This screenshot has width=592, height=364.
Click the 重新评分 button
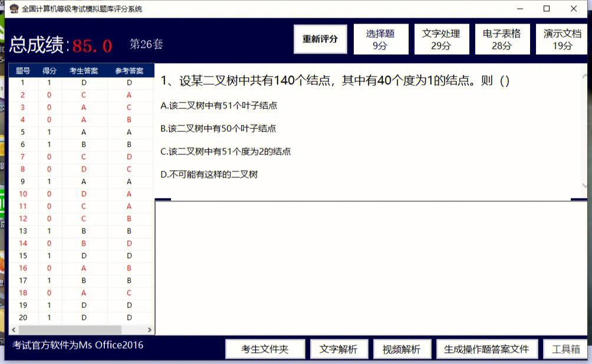(x=320, y=39)
